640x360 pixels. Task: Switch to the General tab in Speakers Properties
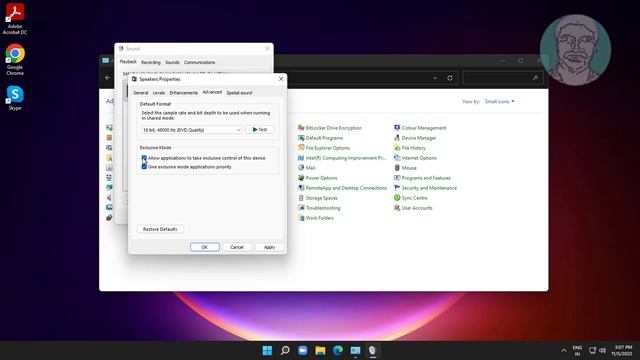[141, 93]
